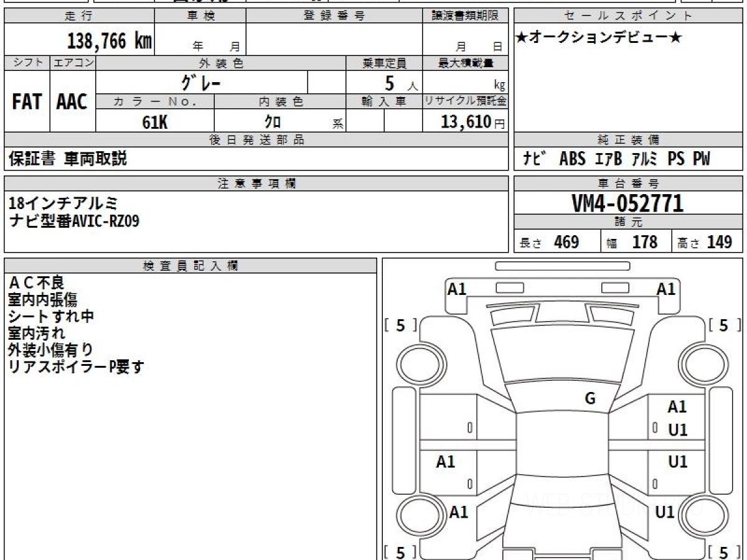This screenshot has width=747, height=560.
Task: Click the 諸元 header
Action: click(629, 222)
